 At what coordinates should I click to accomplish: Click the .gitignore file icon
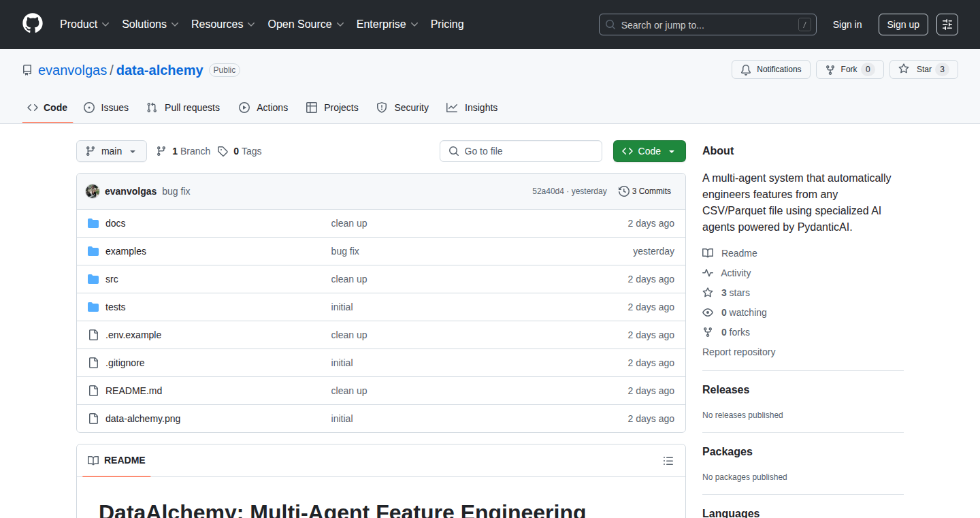93,363
